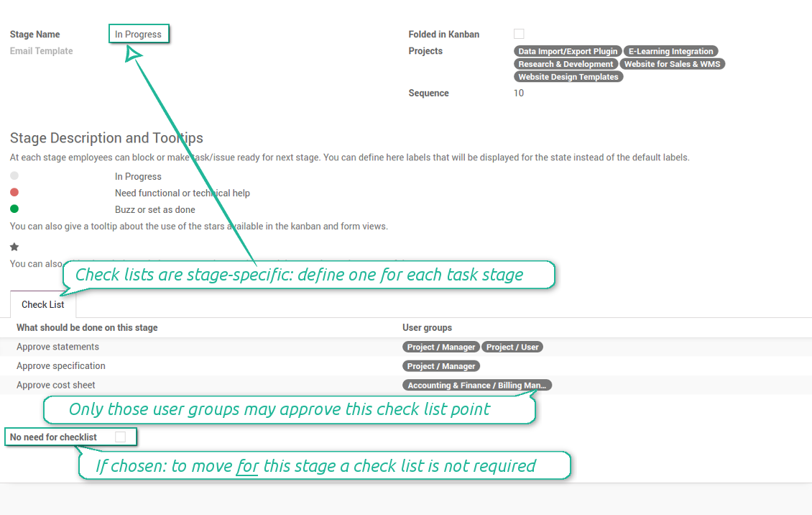Click the priority star icon

coord(14,247)
